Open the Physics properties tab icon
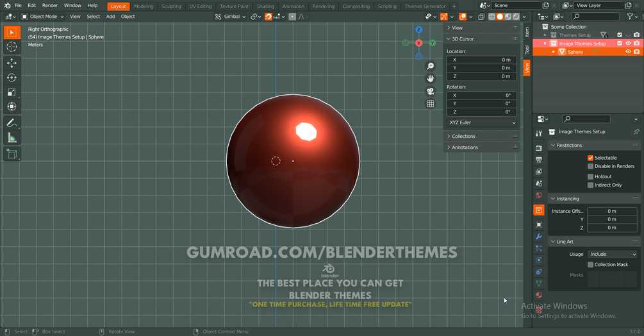This screenshot has height=336, width=644. click(539, 260)
